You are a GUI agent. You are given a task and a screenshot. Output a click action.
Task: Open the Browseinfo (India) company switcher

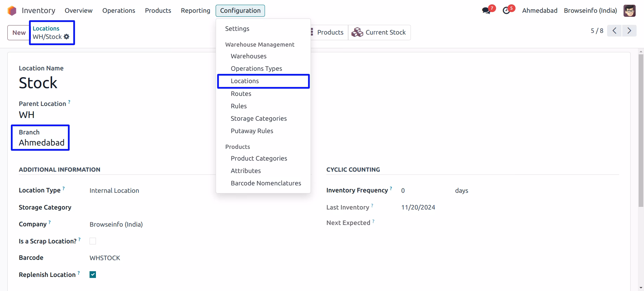click(590, 11)
